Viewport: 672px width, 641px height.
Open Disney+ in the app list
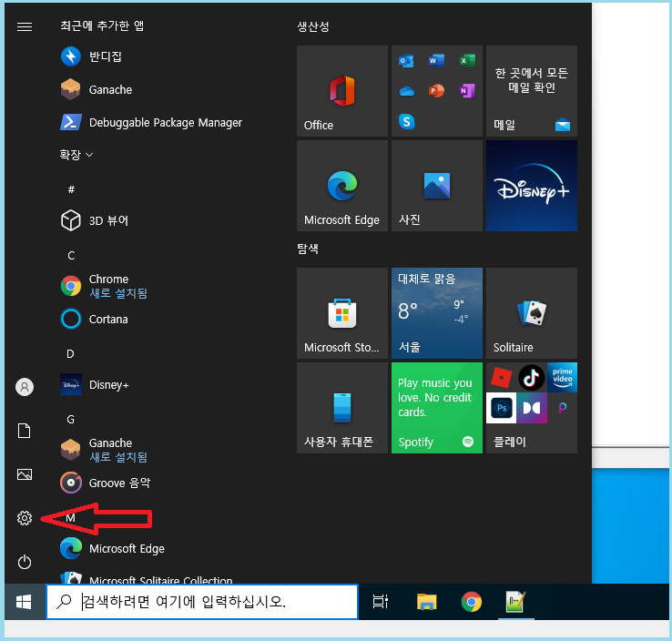(x=95, y=385)
